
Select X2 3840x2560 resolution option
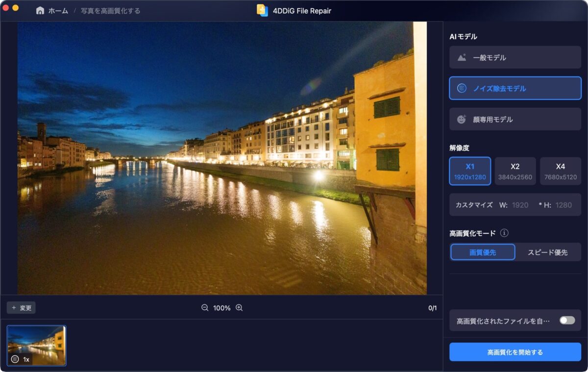[x=515, y=171]
